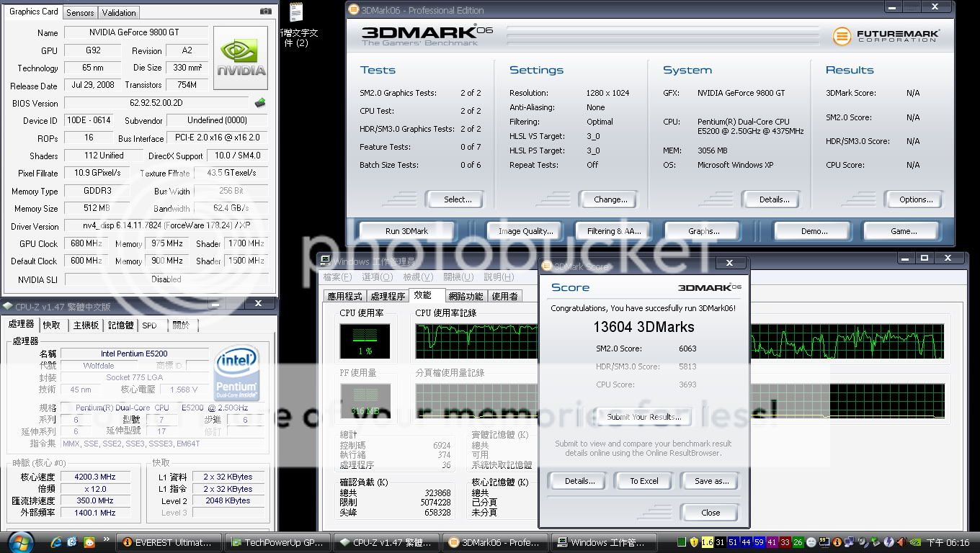
Task: Click the monitor 99 tray icon
Action: point(824,542)
